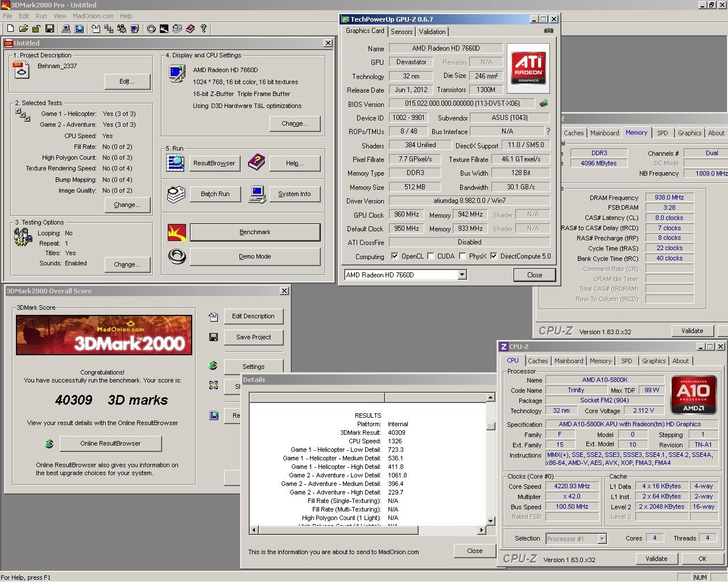This screenshot has width=728, height=582.
Task: Click the notepad icon beside Edit Description
Action: pyautogui.click(x=213, y=317)
